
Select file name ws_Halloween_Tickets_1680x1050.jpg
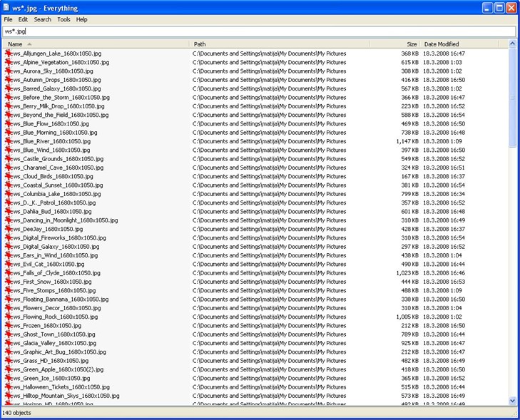(x=61, y=387)
